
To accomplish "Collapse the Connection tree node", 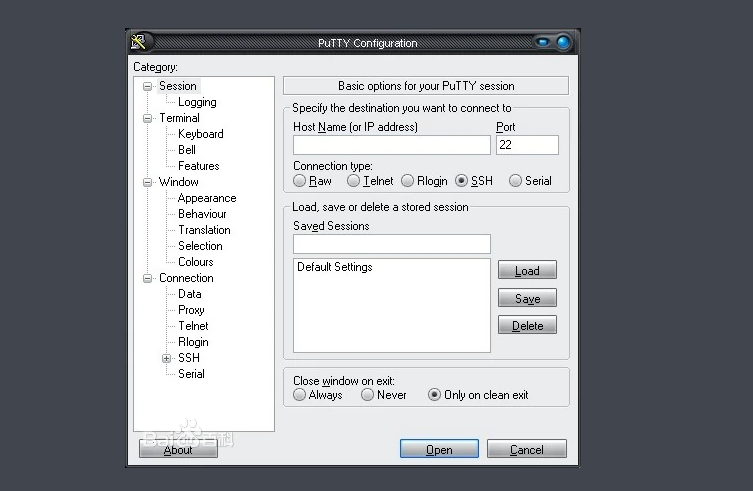I will (x=147, y=279).
